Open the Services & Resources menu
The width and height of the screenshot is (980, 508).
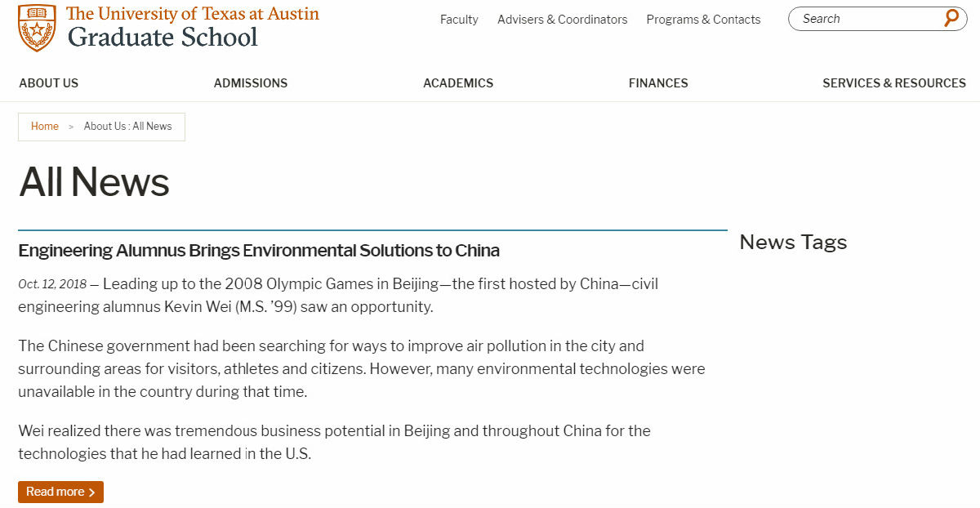point(894,83)
